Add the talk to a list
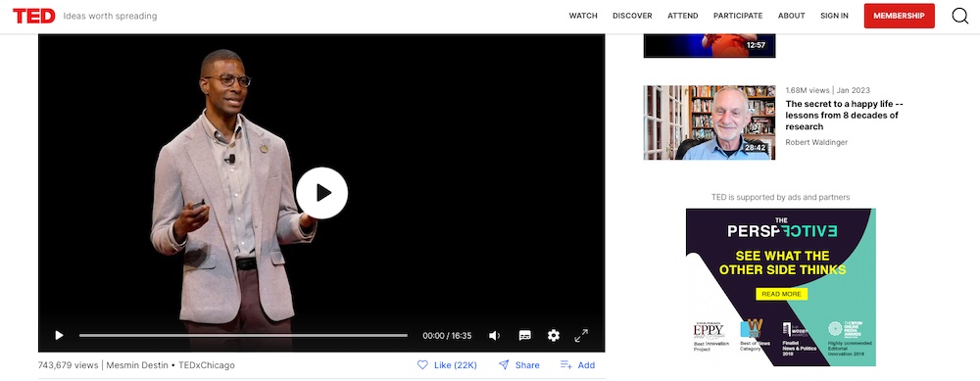The width and height of the screenshot is (980, 381). (x=577, y=364)
